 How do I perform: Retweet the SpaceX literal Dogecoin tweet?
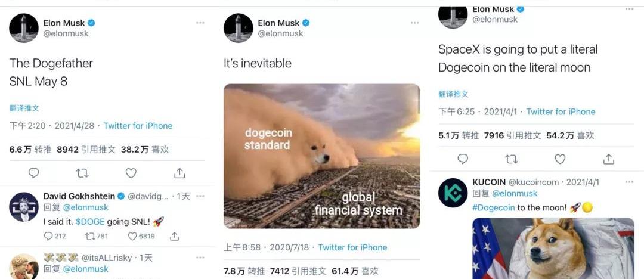[512, 159]
